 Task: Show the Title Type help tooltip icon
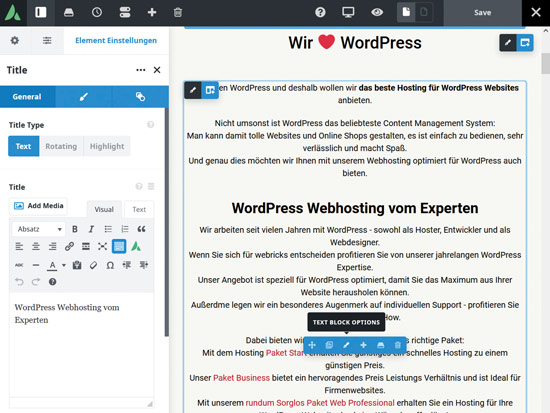(x=150, y=125)
